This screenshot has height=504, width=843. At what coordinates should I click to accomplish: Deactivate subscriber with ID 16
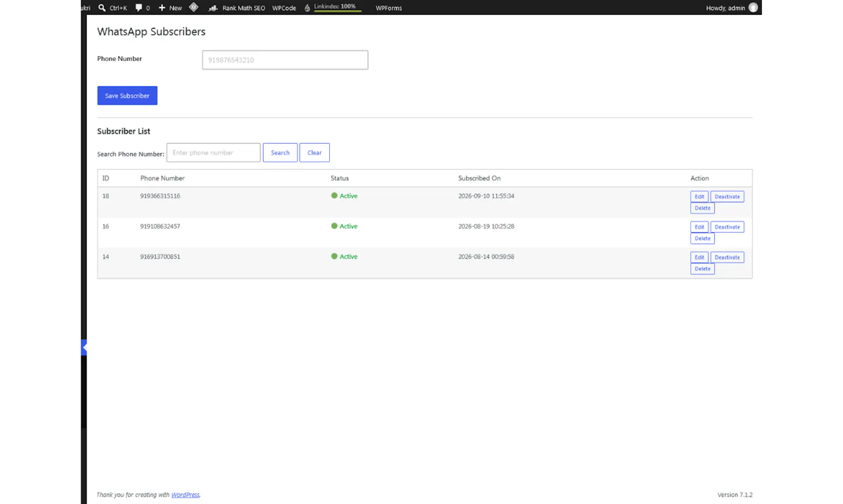[x=727, y=227]
